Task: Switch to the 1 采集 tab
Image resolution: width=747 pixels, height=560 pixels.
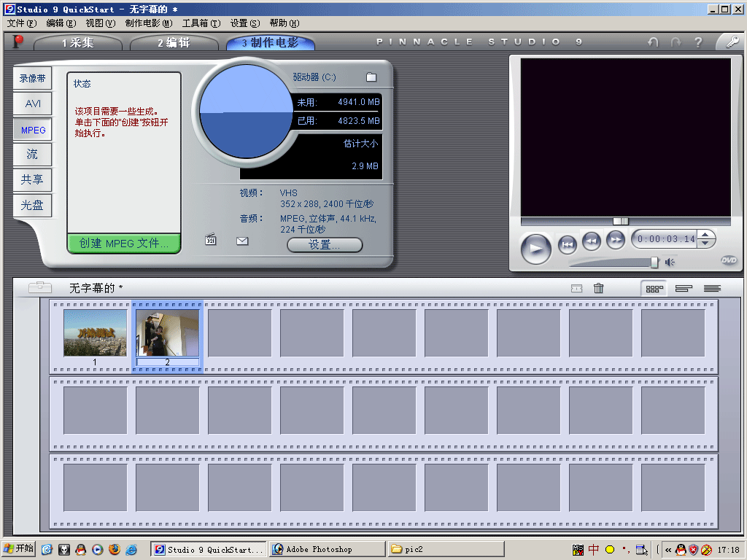Action: (x=78, y=43)
